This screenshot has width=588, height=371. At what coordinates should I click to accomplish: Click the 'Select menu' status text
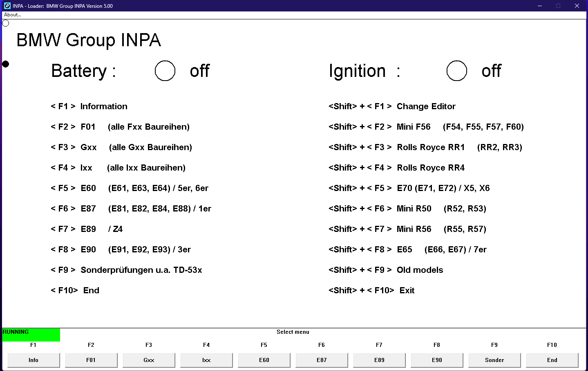[293, 332]
